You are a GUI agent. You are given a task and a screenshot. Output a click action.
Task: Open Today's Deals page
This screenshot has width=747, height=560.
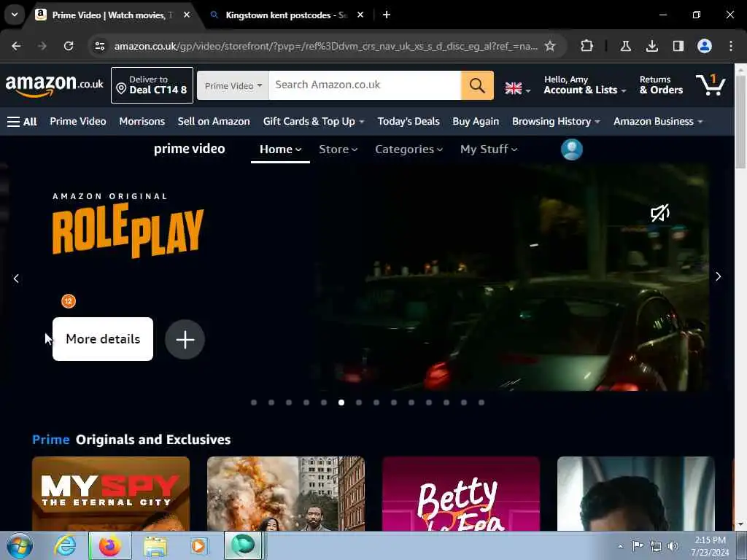tap(409, 122)
